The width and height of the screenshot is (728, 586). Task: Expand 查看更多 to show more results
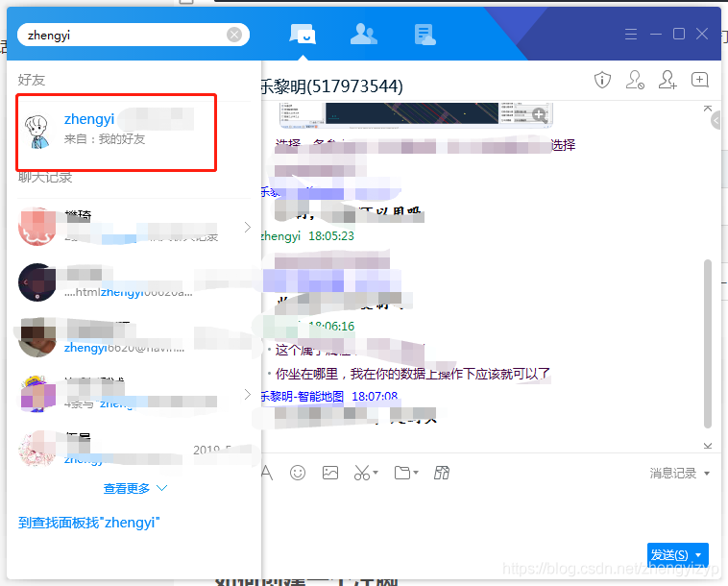[135, 488]
